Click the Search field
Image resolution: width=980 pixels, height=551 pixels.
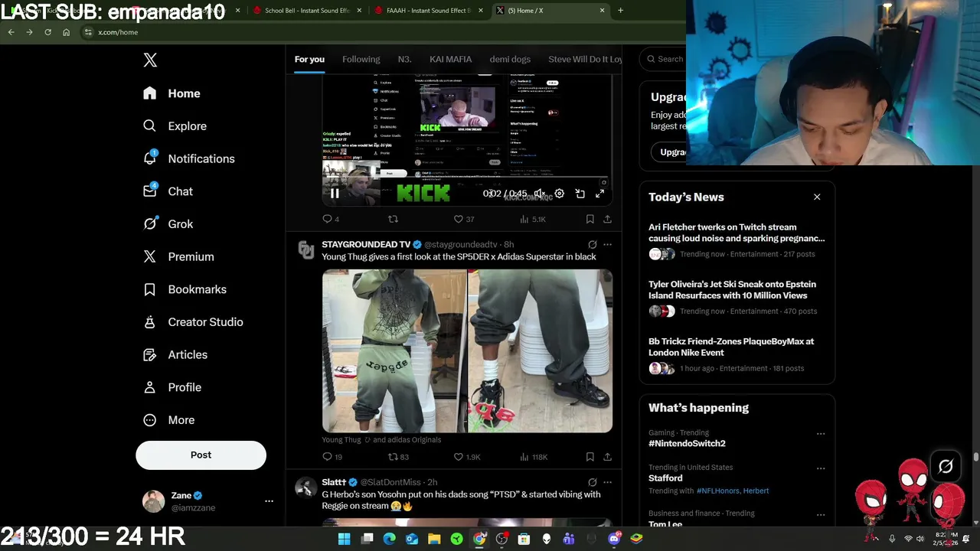pyautogui.click(x=663, y=59)
